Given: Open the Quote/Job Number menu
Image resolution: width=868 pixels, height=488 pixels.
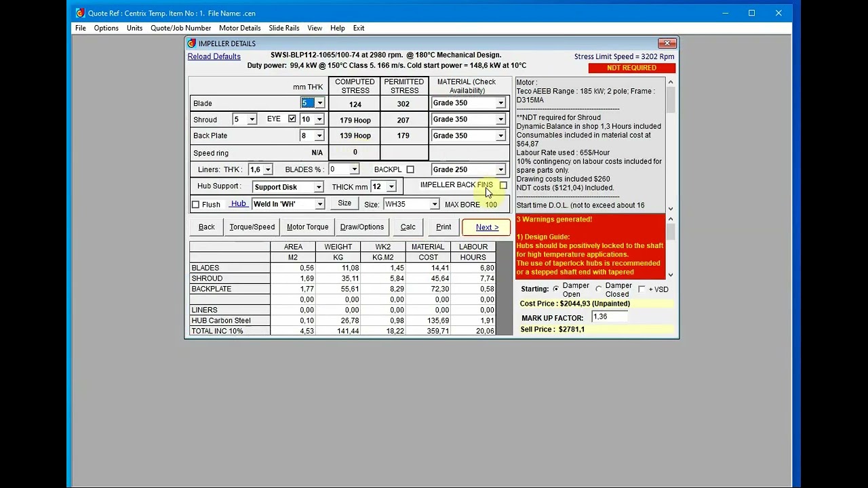Looking at the screenshot, I should 181,28.
